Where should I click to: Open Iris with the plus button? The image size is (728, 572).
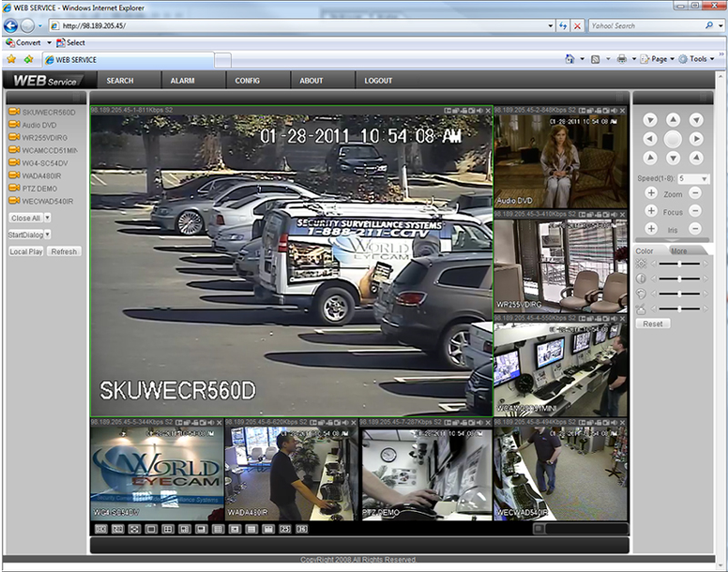pos(651,228)
